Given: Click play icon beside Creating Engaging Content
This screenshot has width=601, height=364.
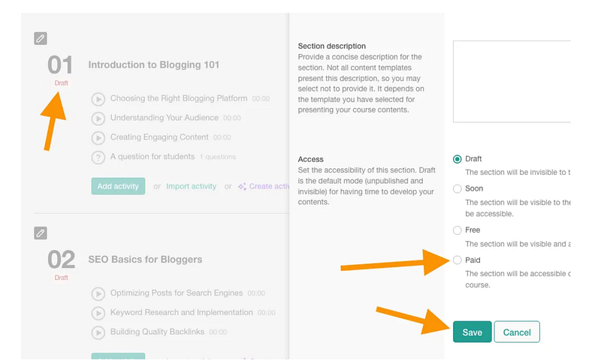Looking at the screenshot, I should (x=98, y=138).
